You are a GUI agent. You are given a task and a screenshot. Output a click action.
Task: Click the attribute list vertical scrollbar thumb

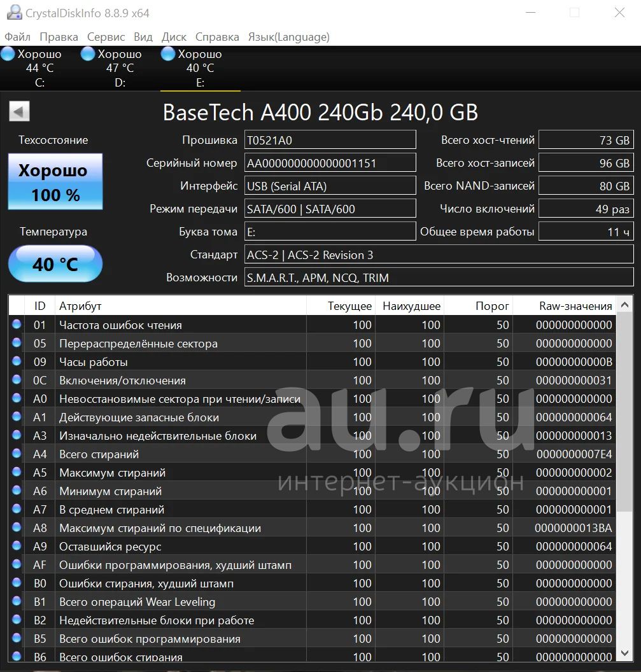[624, 412]
